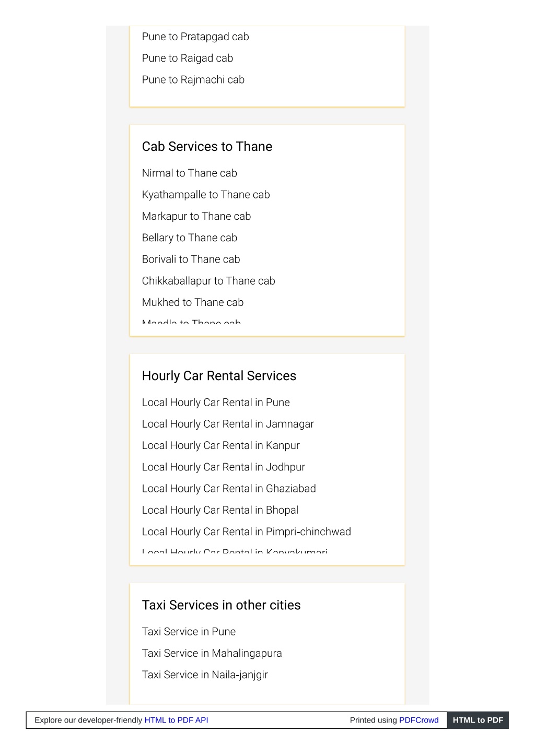Follow the HTML to PDF API link
Image resolution: width=535 pixels, height=756 pixels.
[x=177, y=720]
